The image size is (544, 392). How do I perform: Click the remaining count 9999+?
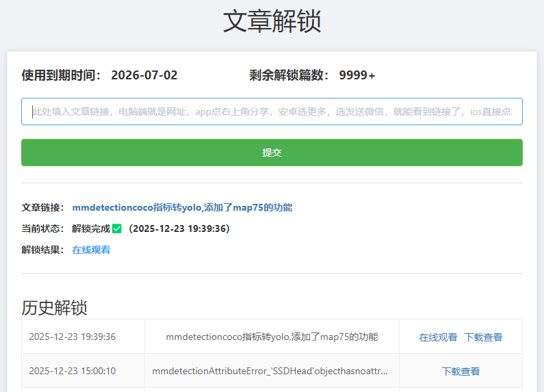point(357,75)
